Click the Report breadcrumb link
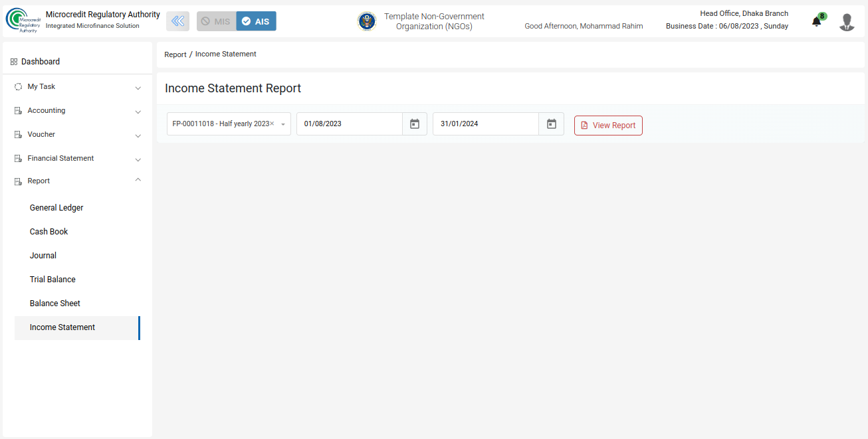The width and height of the screenshot is (868, 439). click(x=175, y=54)
